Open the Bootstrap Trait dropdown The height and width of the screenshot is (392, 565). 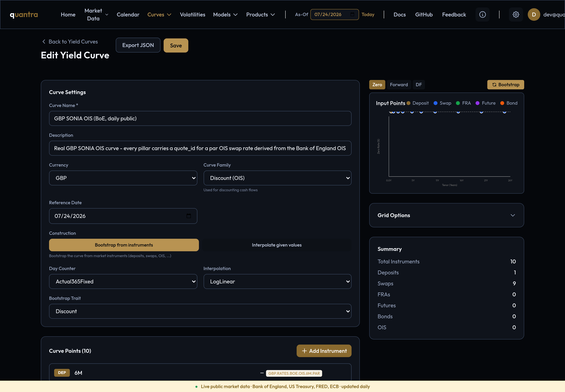tap(200, 311)
